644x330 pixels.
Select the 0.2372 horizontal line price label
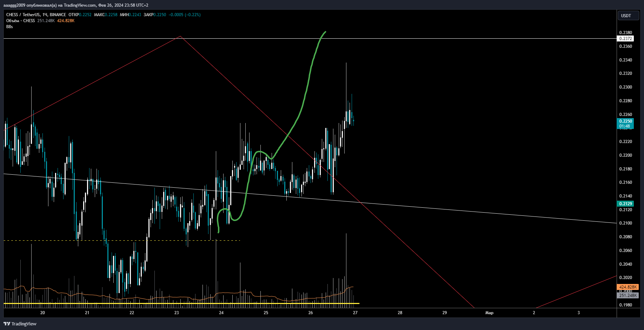click(x=625, y=39)
